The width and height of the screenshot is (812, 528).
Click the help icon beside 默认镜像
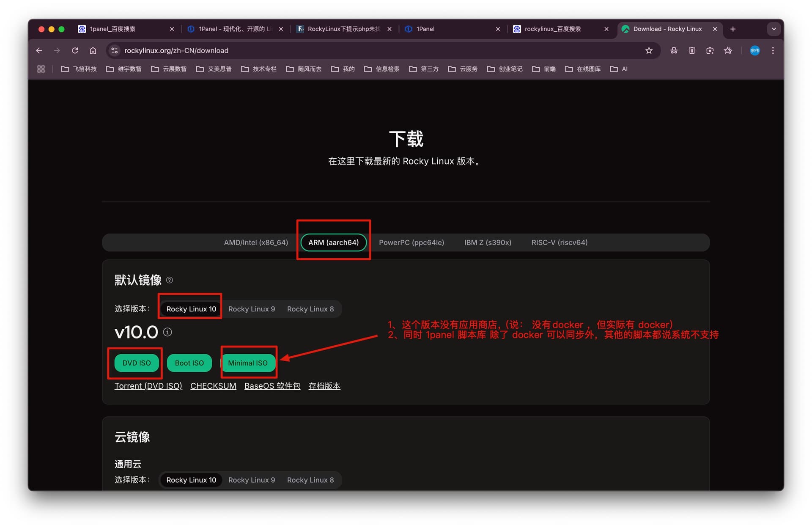point(170,280)
